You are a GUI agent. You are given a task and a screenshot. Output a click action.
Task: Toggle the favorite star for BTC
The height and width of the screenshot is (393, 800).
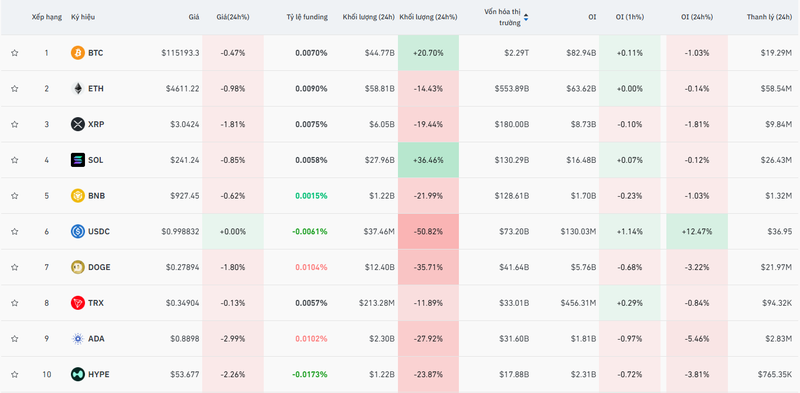[x=15, y=53]
